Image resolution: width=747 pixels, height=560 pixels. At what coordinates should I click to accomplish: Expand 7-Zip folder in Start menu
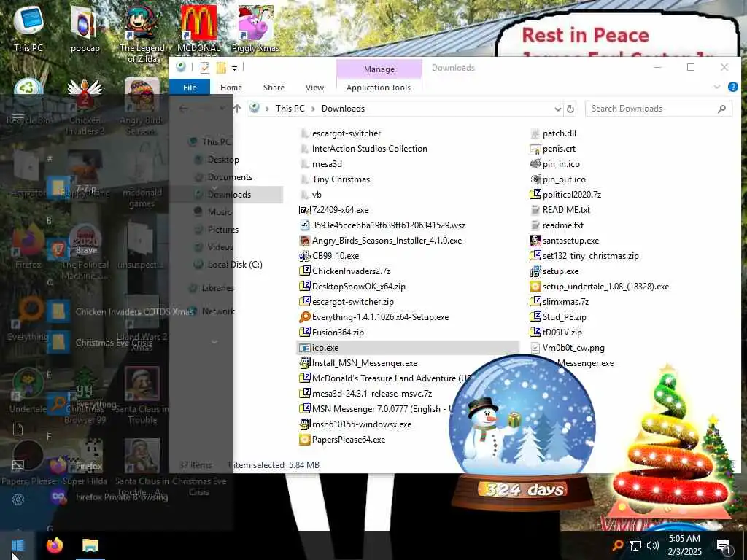coord(86,189)
